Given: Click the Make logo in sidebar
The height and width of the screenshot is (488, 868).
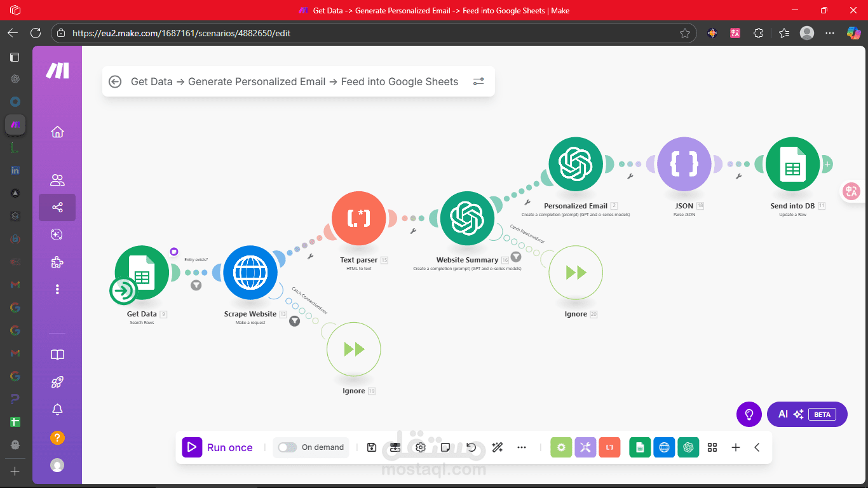Looking at the screenshot, I should pos(57,71).
